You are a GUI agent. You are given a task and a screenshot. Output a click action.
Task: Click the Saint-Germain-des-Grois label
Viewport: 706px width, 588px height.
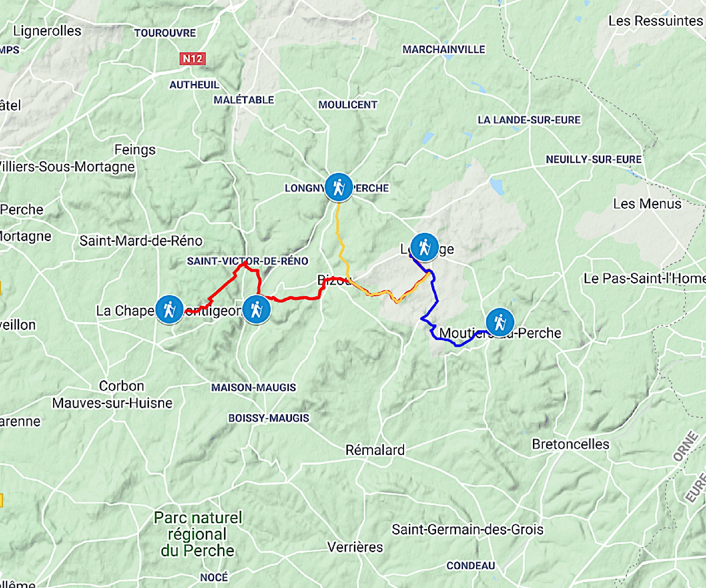coord(467,529)
